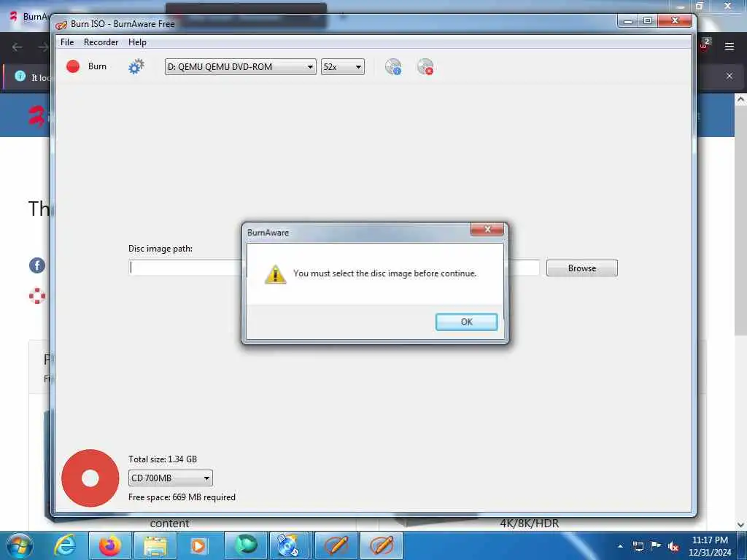Switch to Firefox in the taskbar
This screenshot has height=560, width=747.
(109, 545)
